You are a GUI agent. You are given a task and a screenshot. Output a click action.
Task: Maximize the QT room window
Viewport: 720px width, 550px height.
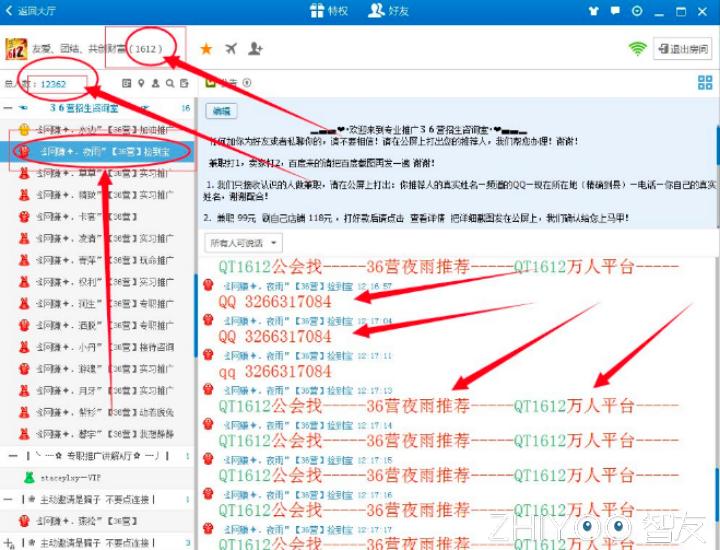(x=681, y=11)
